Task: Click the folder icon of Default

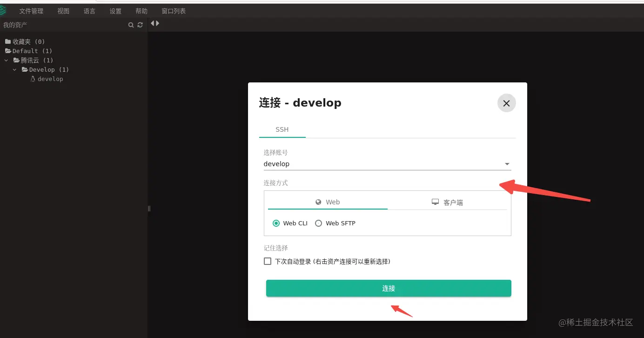Action: click(8, 51)
